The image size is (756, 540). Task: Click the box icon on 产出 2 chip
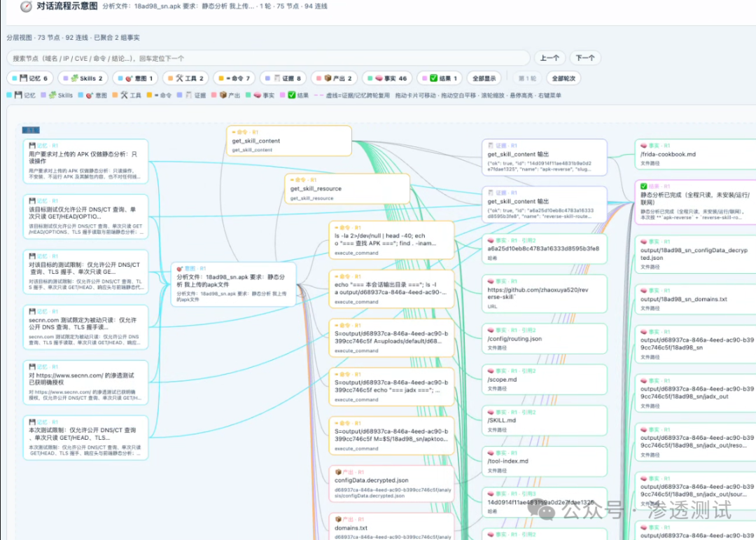pos(328,78)
